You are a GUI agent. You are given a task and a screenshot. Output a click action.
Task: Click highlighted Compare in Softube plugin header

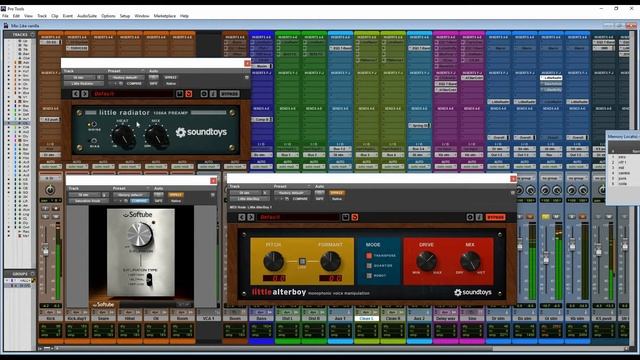(139, 201)
